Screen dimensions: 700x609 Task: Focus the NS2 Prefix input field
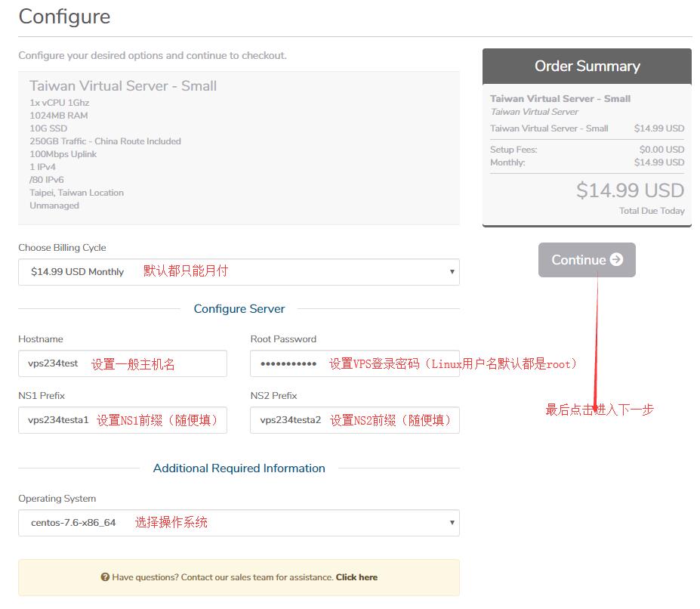click(x=354, y=420)
